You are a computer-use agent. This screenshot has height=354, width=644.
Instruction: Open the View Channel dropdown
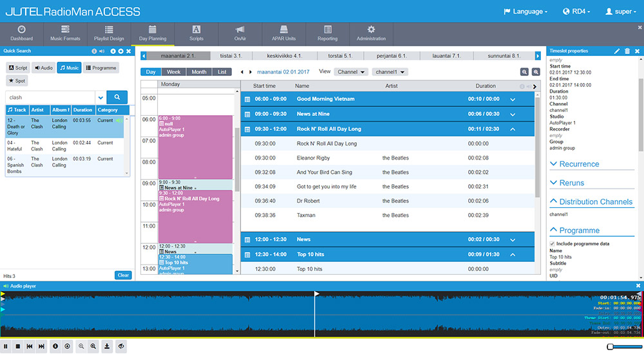pyautogui.click(x=351, y=72)
